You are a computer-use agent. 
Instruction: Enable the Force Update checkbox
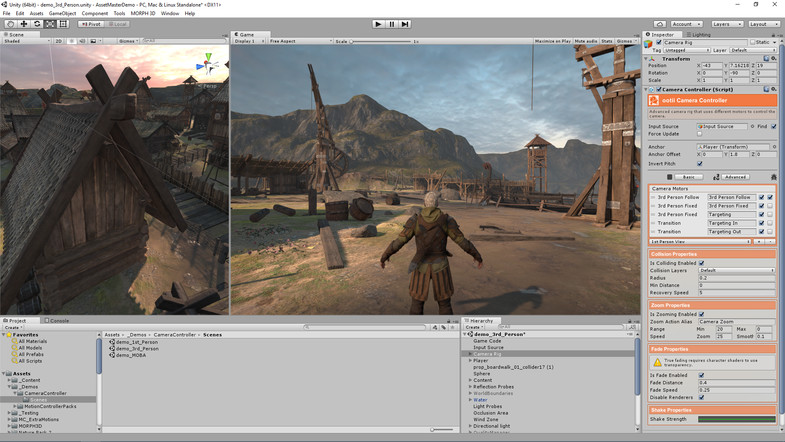pyautogui.click(x=700, y=134)
